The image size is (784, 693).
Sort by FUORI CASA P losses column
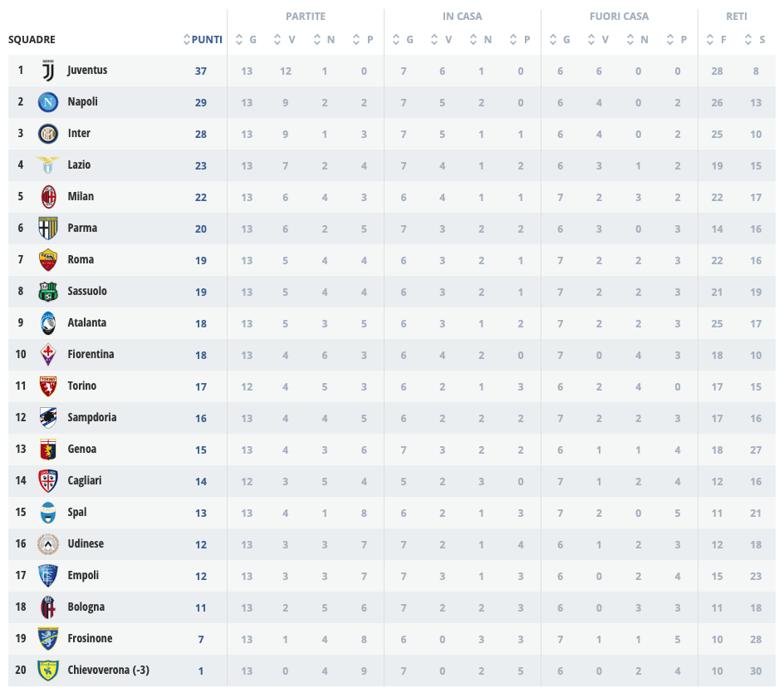(678, 39)
